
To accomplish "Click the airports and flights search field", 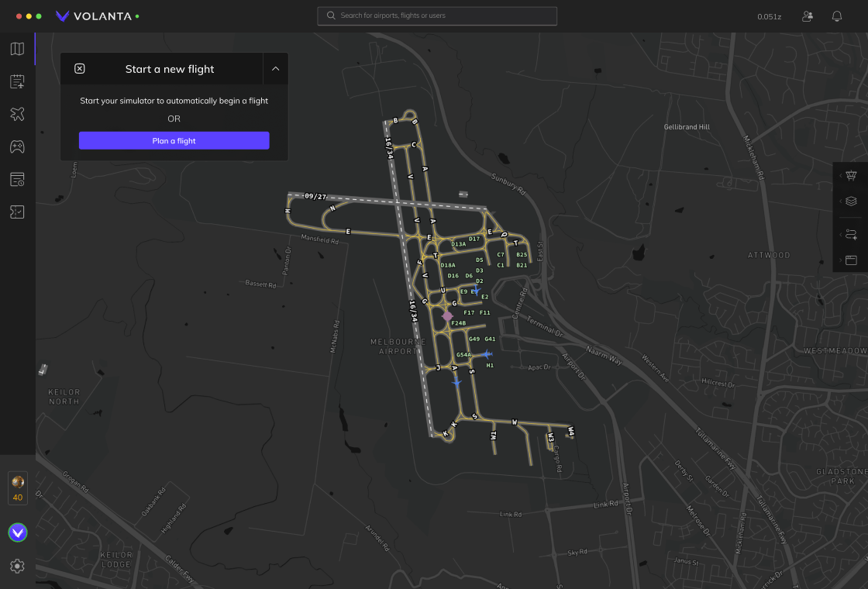I will [437, 15].
